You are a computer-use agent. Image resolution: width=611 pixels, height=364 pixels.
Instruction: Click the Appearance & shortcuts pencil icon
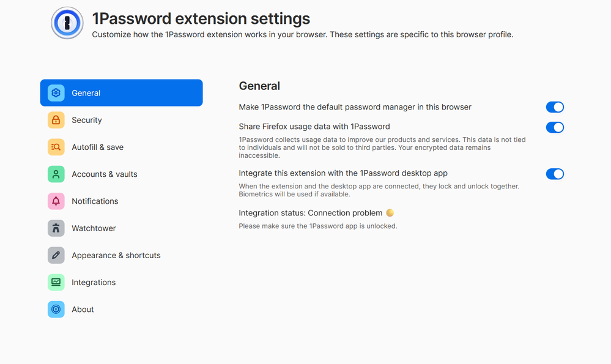(56, 255)
